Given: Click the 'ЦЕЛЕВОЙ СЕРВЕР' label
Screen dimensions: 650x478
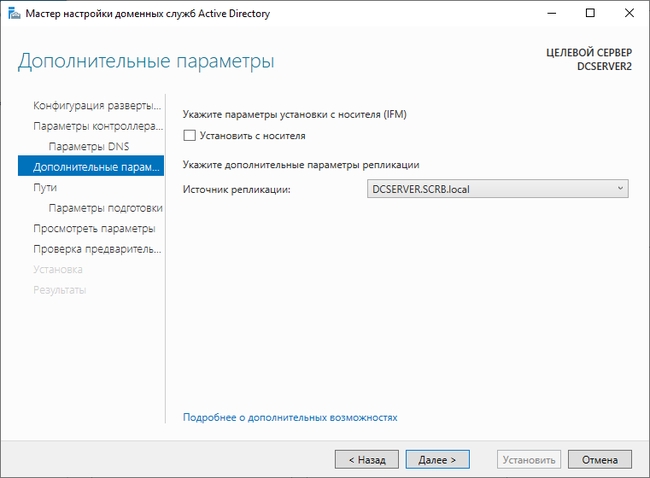Looking at the screenshot, I should click(589, 53).
